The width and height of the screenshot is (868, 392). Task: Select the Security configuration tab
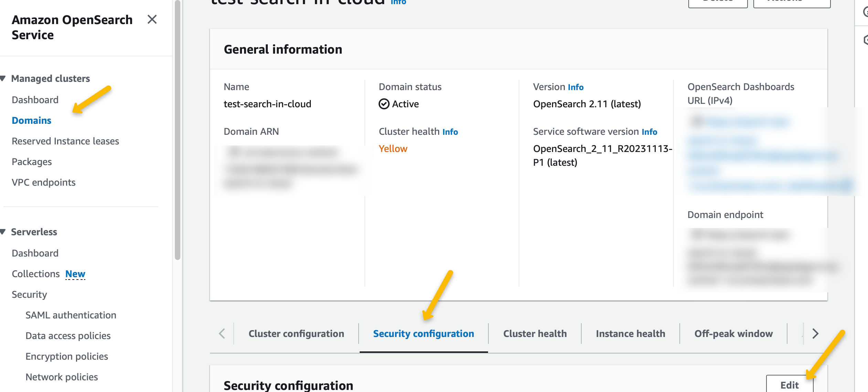[x=424, y=334]
